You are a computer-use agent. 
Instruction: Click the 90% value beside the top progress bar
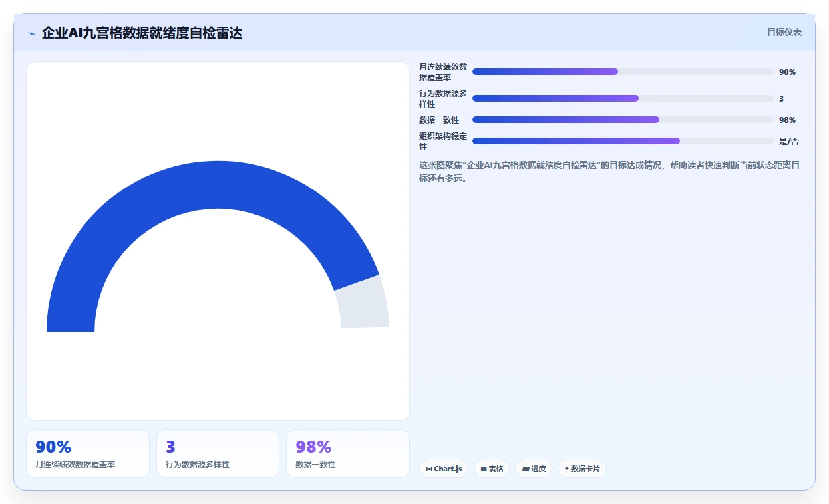tap(787, 72)
